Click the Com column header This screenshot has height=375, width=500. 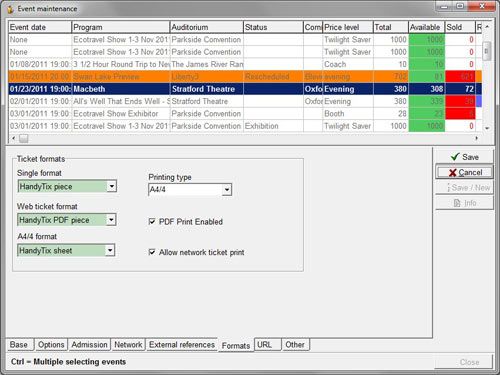(313, 27)
